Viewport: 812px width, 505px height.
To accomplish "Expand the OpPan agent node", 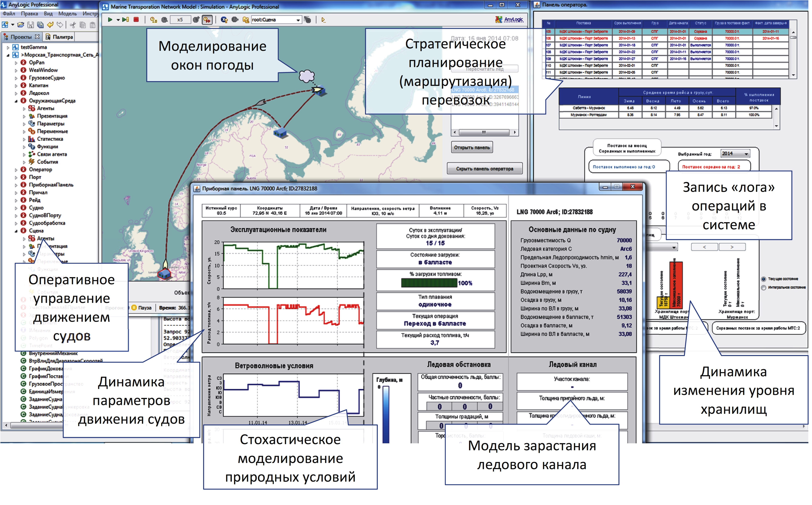I will point(16,63).
